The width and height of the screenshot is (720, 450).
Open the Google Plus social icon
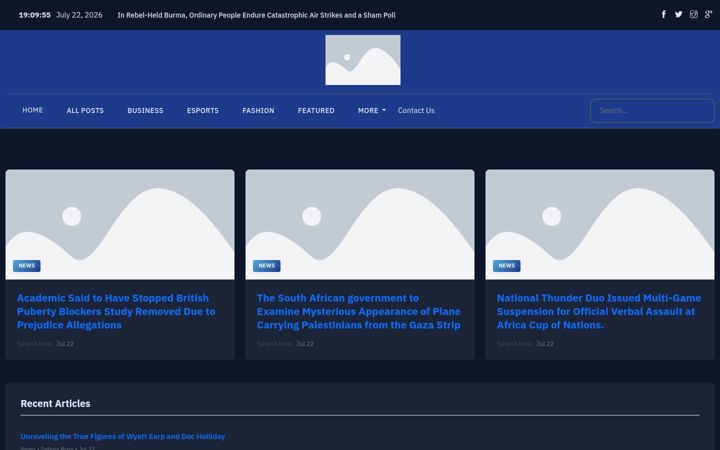tap(709, 15)
